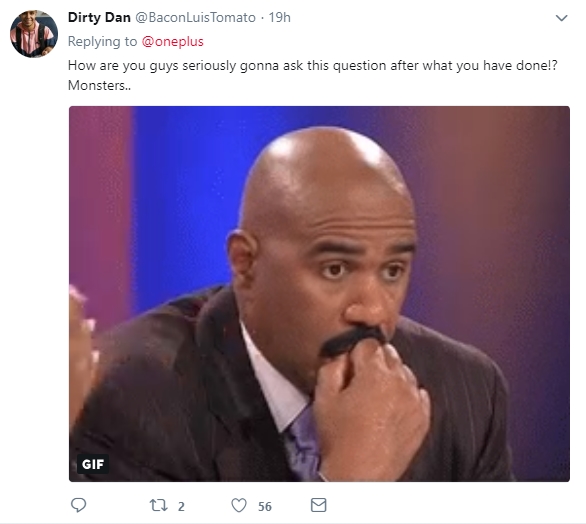Like the tweet with the heart icon
The width and height of the screenshot is (586, 524).
click(239, 505)
